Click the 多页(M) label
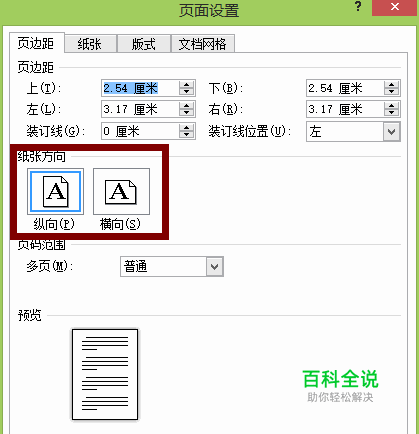Image resolution: width=419 pixels, height=434 pixels. click(49, 266)
